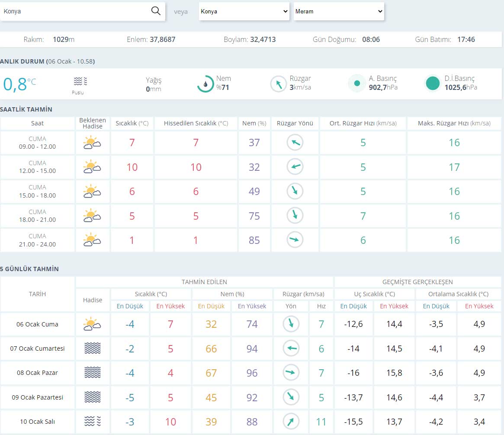Click the Ortalama Sıcaklık column header
The image size is (504, 435).
pyautogui.click(x=458, y=294)
